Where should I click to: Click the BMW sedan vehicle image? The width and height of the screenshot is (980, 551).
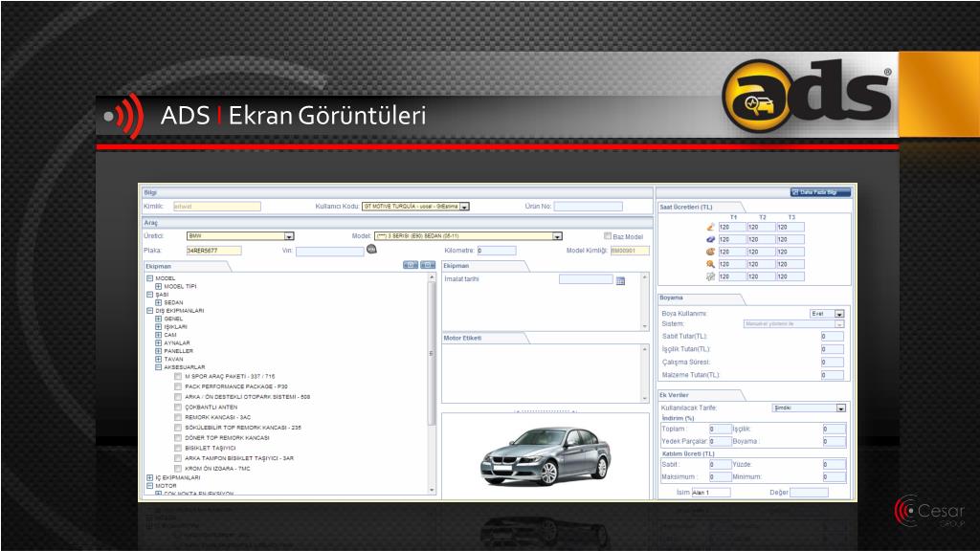[545, 455]
